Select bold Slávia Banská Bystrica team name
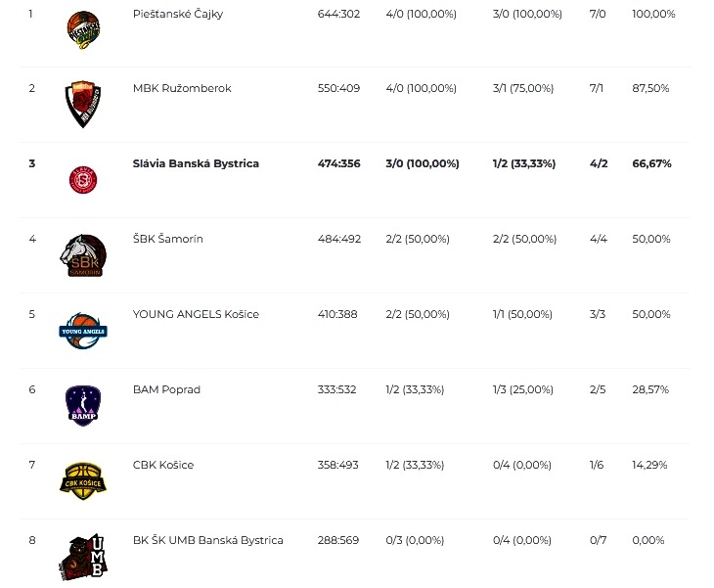714x588 pixels. pyautogui.click(x=196, y=163)
